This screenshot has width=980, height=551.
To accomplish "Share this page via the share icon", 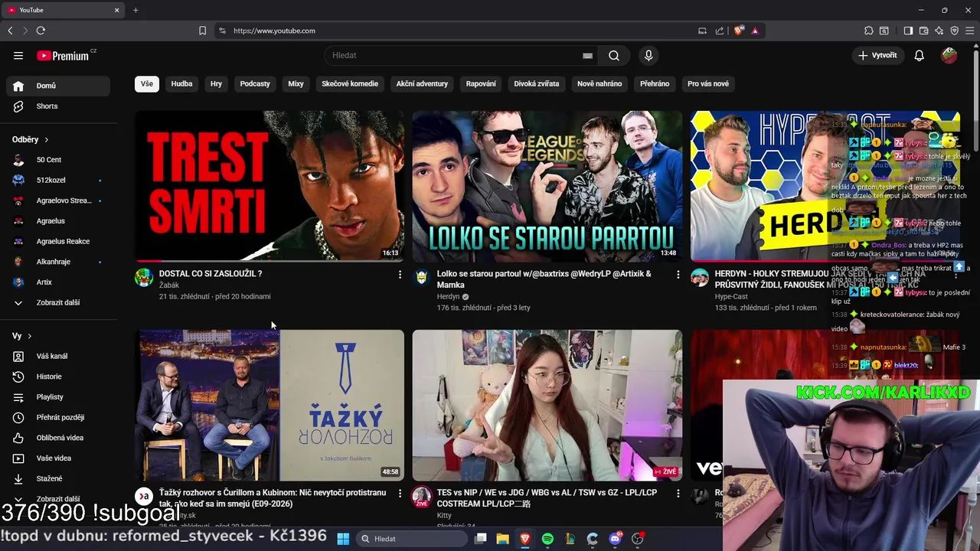I will pos(720,31).
